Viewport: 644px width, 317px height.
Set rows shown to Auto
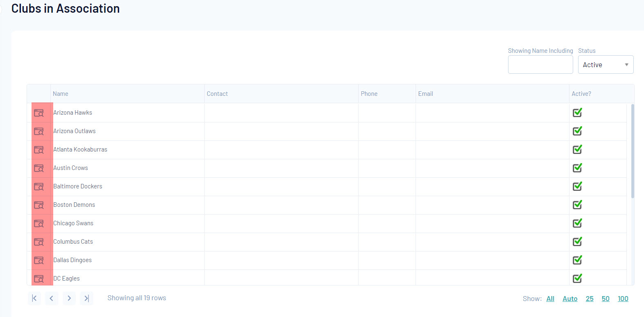click(570, 299)
